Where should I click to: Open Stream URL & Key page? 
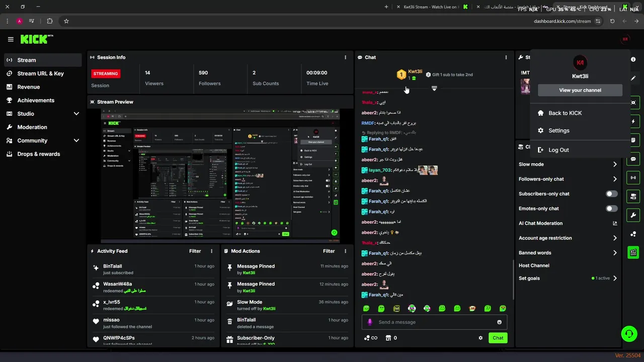point(43,73)
